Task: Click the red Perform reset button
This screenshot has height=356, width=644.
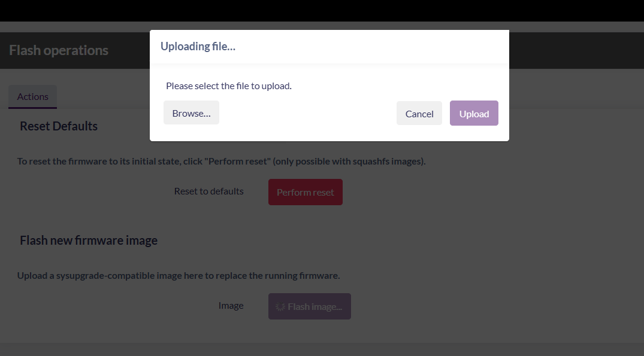Action: pos(306,192)
